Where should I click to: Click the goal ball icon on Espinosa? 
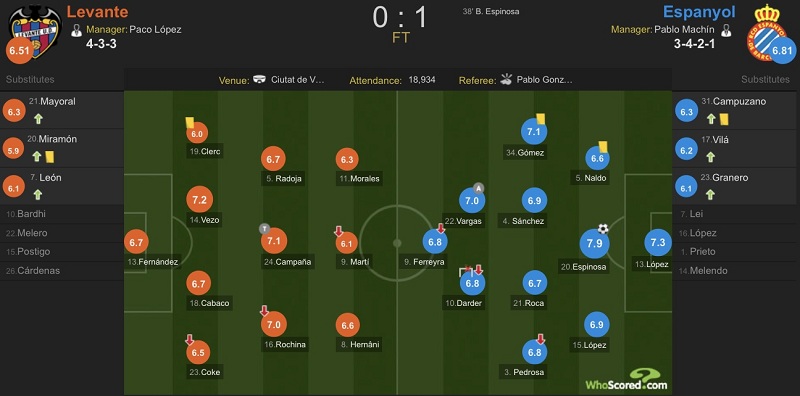point(603,229)
